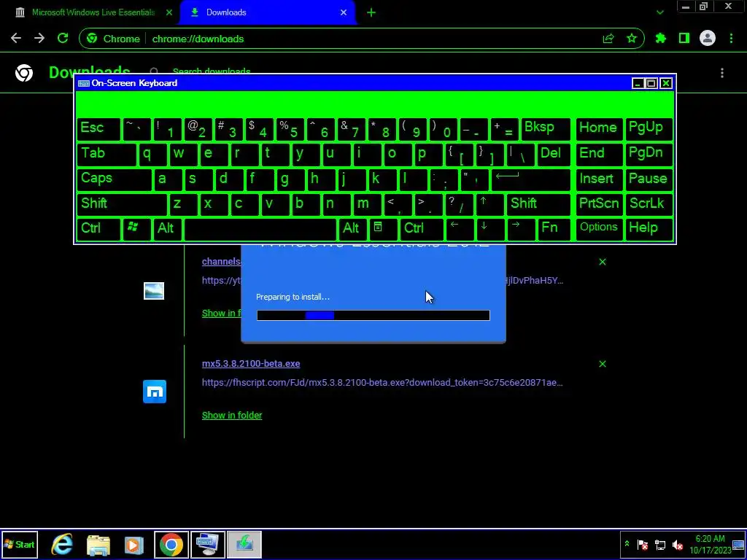Viewport: 747px width, 560px height.
Task: Toggle the left Ctrl key
Action: [x=98, y=230]
